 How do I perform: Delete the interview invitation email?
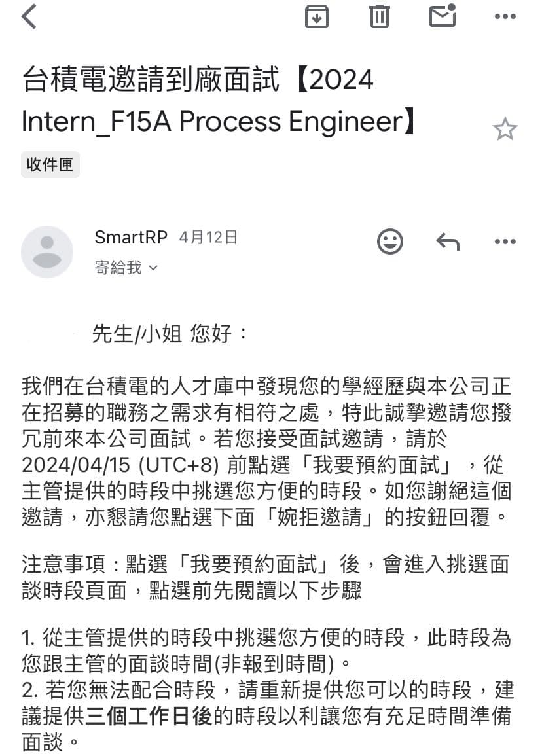coord(379,16)
